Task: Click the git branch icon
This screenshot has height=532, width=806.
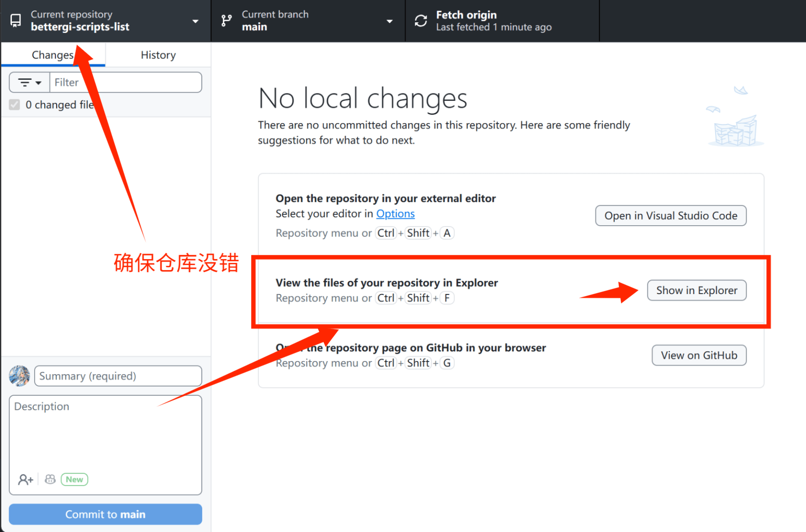Action: coord(227,21)
